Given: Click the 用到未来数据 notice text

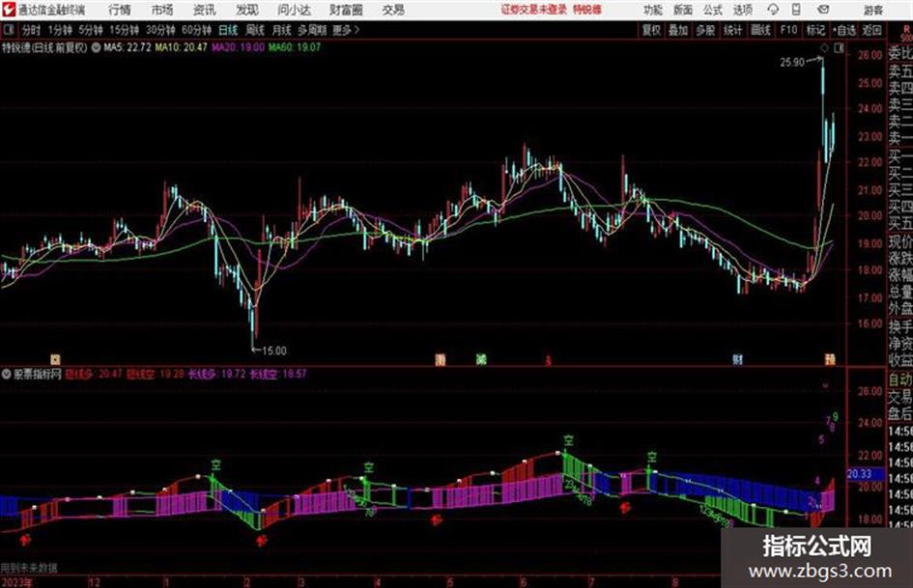Looking at the screenshot, I should click(x=29, y=567).
